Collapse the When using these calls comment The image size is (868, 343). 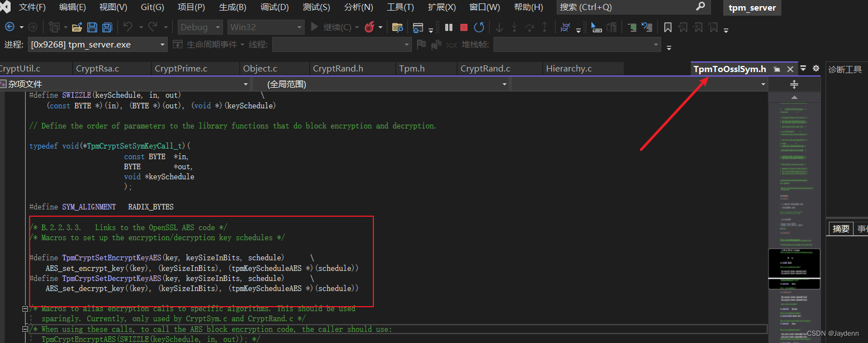(25, 330)
